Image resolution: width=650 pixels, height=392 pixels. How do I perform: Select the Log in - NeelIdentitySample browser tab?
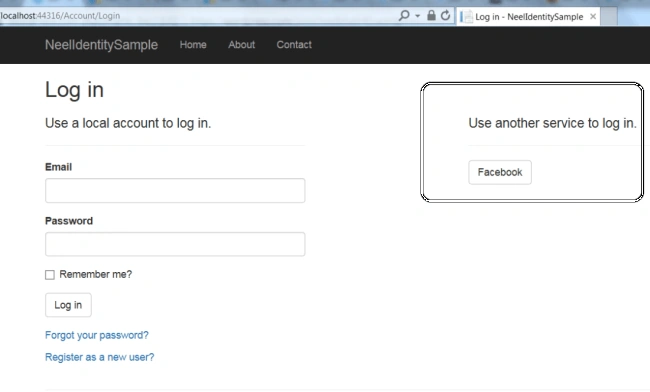tap(528, 17)
